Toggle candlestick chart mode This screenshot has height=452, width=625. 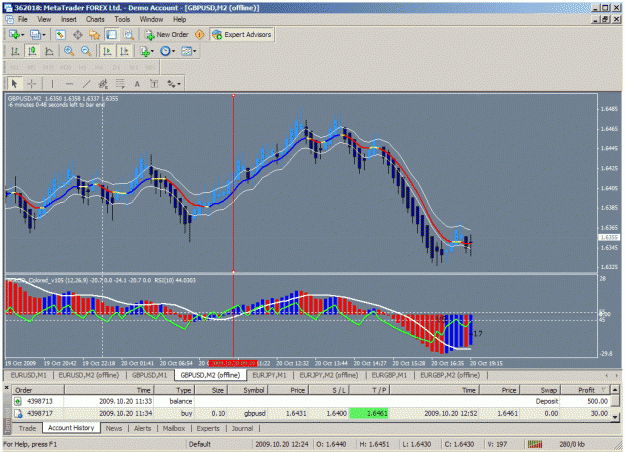coord(32,51)
